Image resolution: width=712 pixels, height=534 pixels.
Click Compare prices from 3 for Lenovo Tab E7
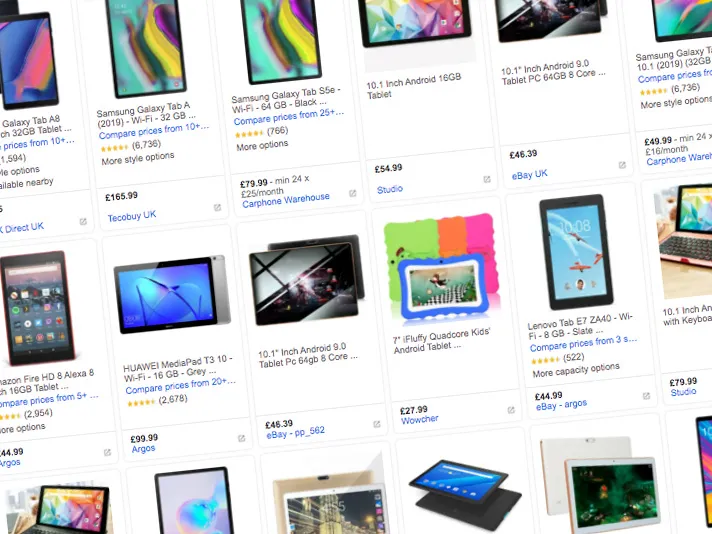583,343
